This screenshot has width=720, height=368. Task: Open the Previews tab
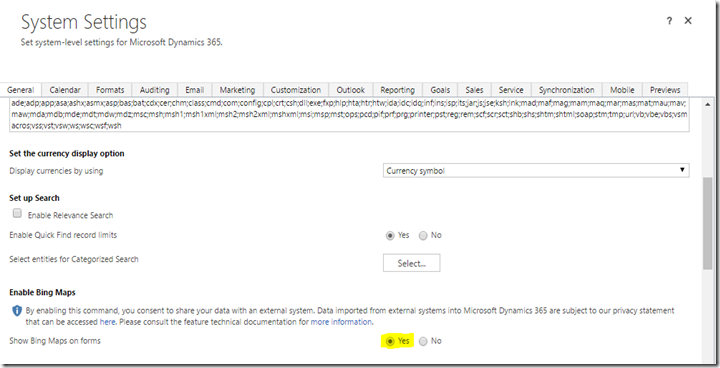tap(665, 90)
